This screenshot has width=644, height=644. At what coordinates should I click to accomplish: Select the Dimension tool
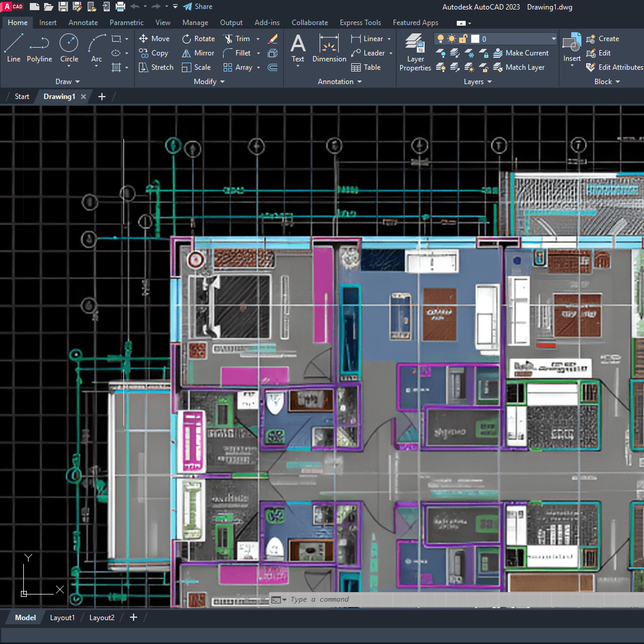coord(329,48)
